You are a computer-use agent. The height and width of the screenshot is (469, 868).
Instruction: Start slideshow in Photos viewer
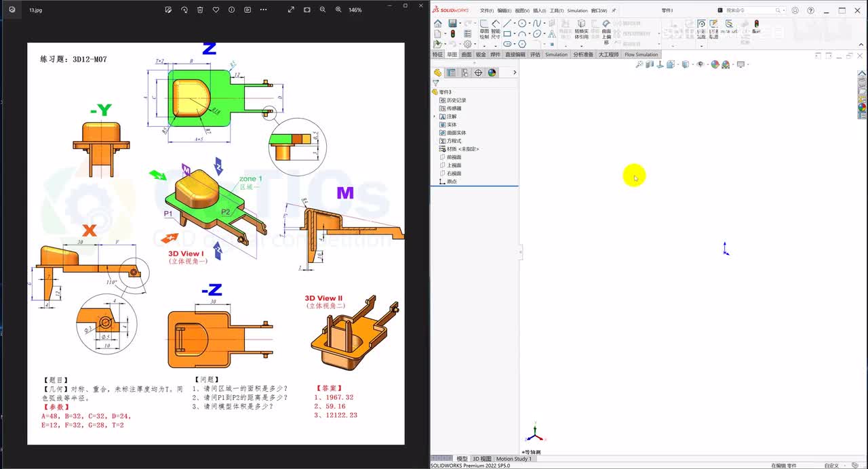click(x=248, y=9)
